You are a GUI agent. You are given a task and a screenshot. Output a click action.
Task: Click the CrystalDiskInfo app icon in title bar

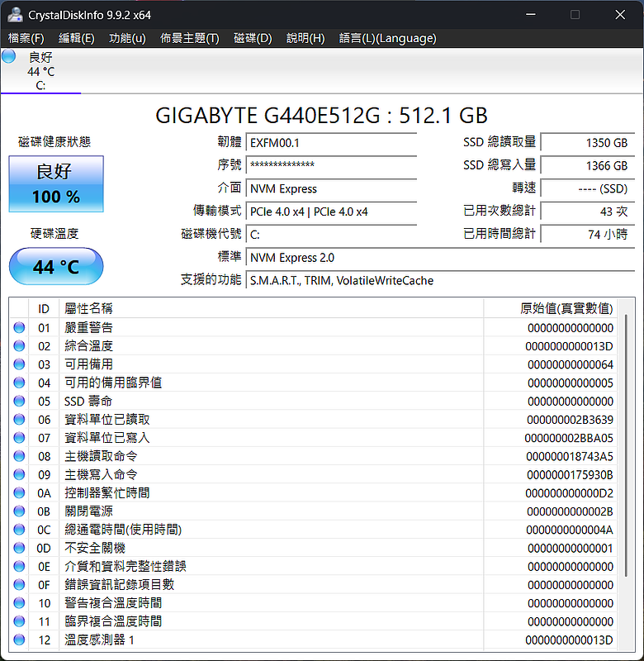click(15, 15)
